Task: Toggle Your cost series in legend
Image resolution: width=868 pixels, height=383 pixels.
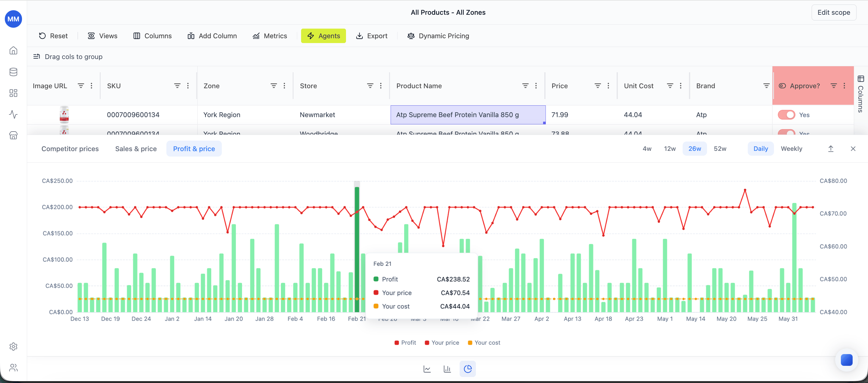Action: point(484,343)
